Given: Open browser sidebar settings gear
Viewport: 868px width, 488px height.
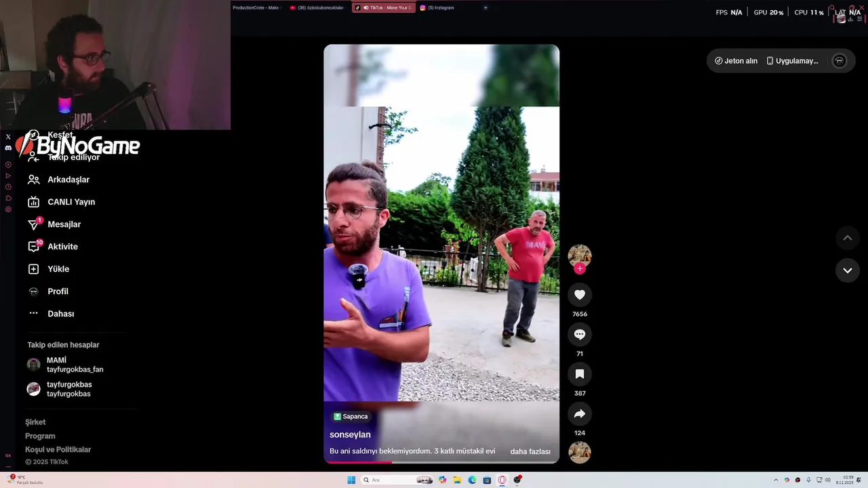Looking at the screenshot, I should click(x=8, y=209).
